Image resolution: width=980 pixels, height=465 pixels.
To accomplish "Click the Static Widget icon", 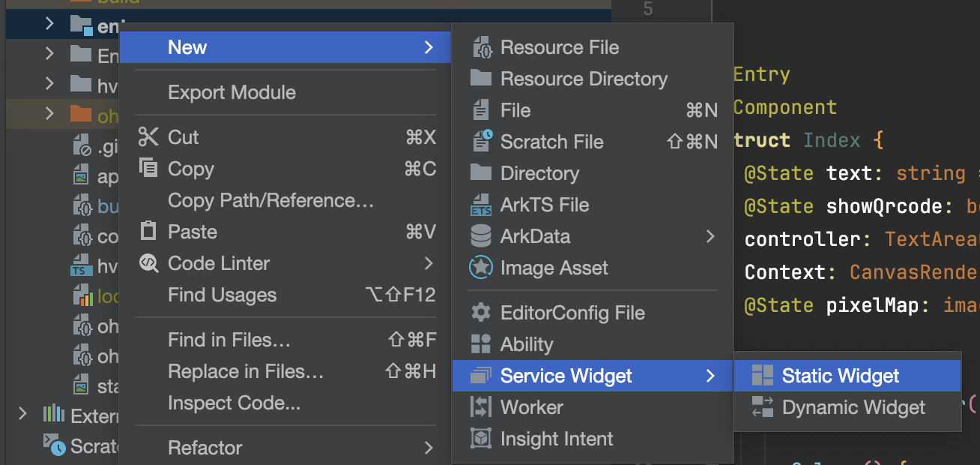I will tap(763, 376).
